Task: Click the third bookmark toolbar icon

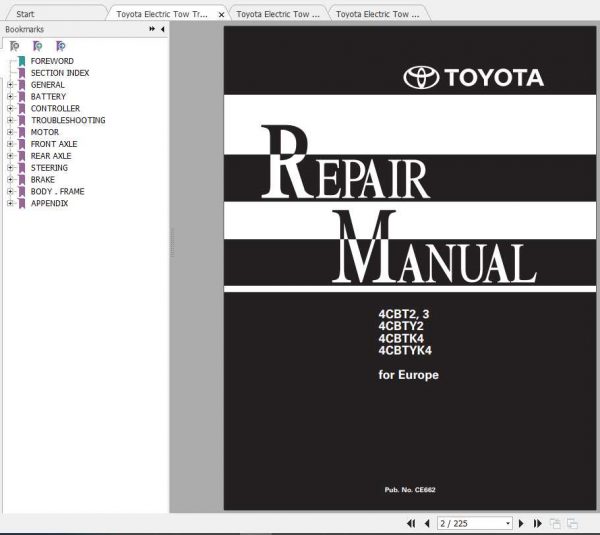Action: pyautogui.click(x=60, y=46)
